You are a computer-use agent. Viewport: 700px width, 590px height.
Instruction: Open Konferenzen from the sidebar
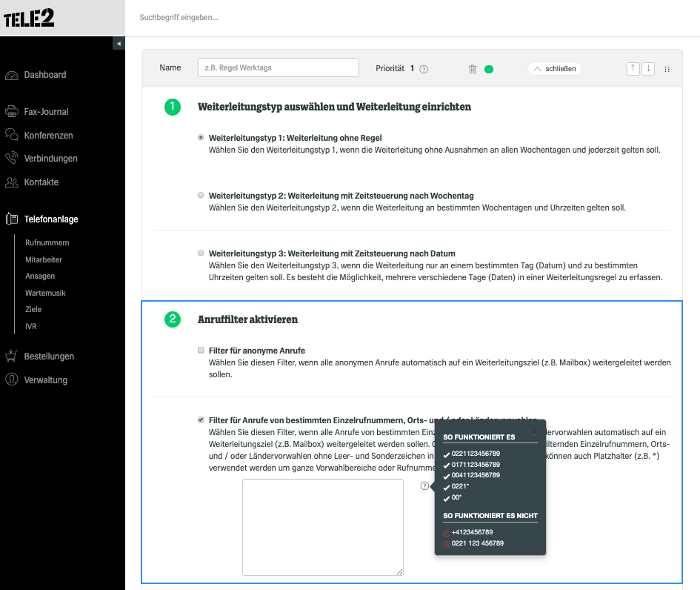pos(39,135)
